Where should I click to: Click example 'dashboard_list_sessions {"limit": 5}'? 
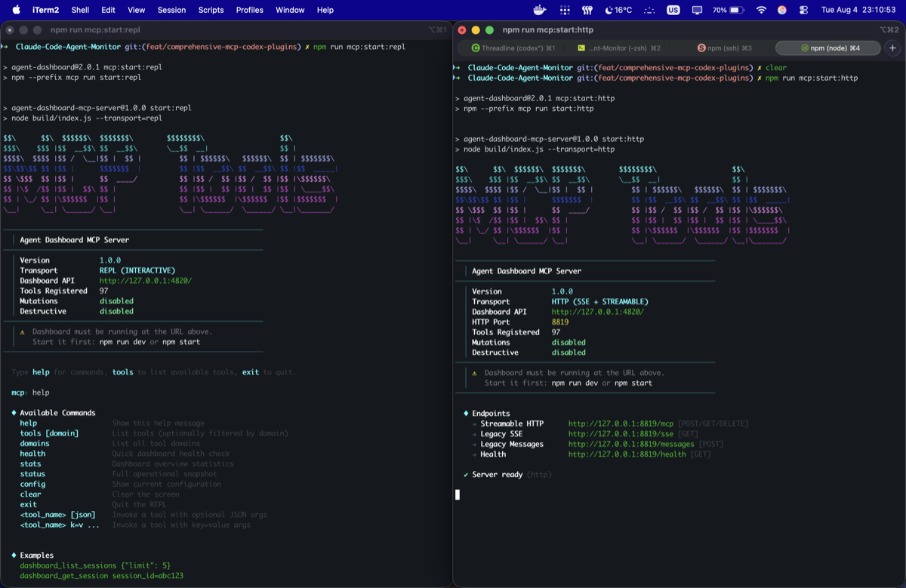pos(95,565)
